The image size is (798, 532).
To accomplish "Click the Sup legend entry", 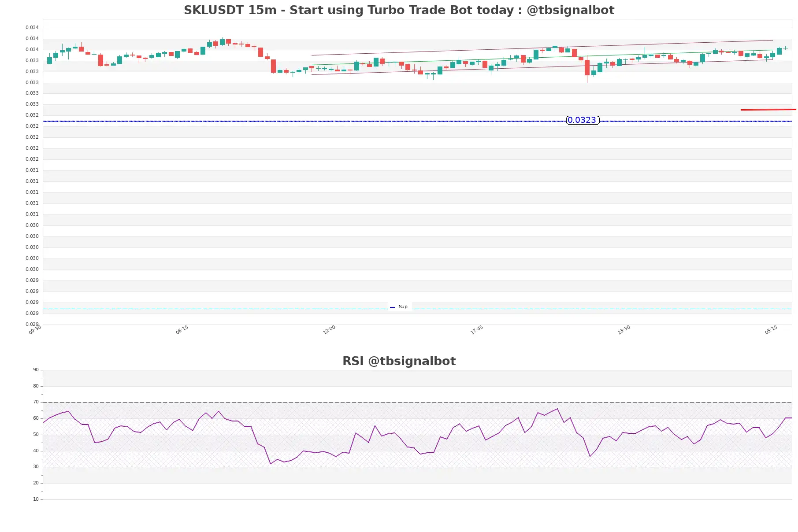I will tap(399, 307).
